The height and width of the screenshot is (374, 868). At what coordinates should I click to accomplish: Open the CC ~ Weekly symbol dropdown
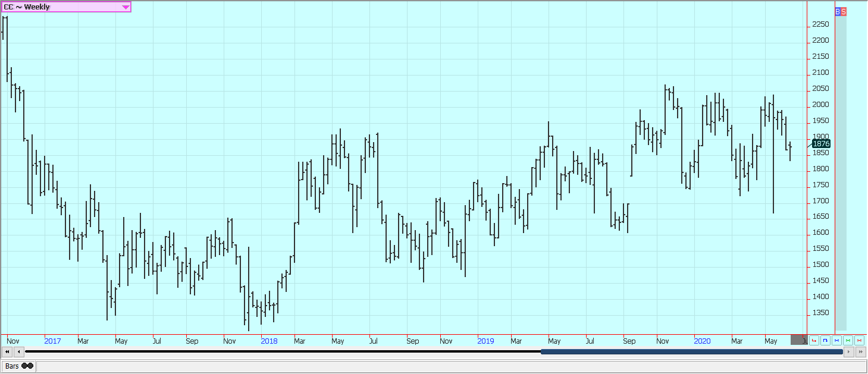(x=65, y=7)
